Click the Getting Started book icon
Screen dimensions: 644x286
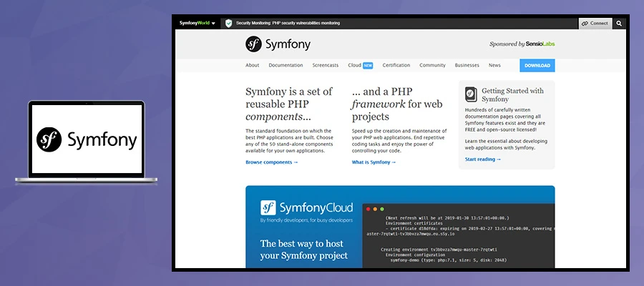471,94
